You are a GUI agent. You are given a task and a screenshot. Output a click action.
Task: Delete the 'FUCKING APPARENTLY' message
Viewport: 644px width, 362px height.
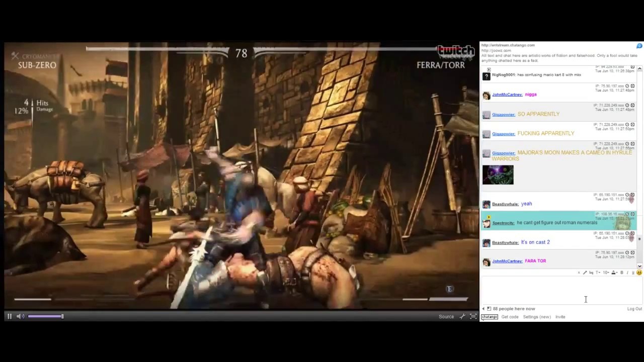(x=632, y=125)
